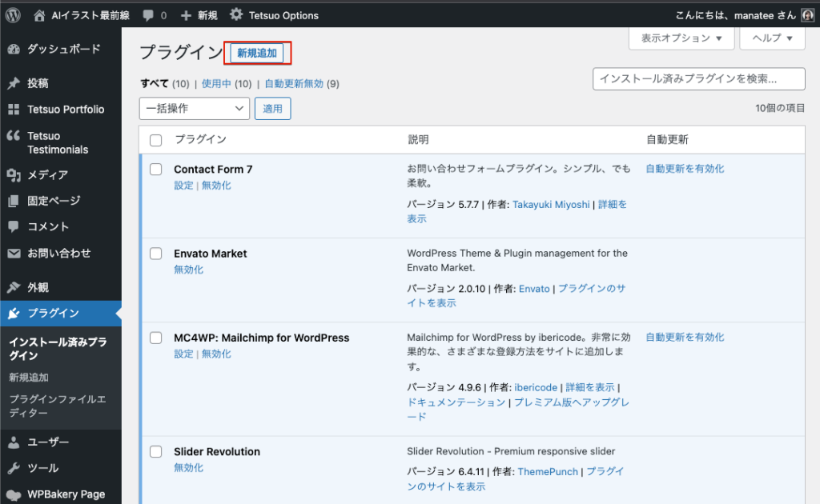The height and width of the screenshot is (504, 820).
Task: Open the comments bubble icon in the admin bar
Action: [148, 14]
